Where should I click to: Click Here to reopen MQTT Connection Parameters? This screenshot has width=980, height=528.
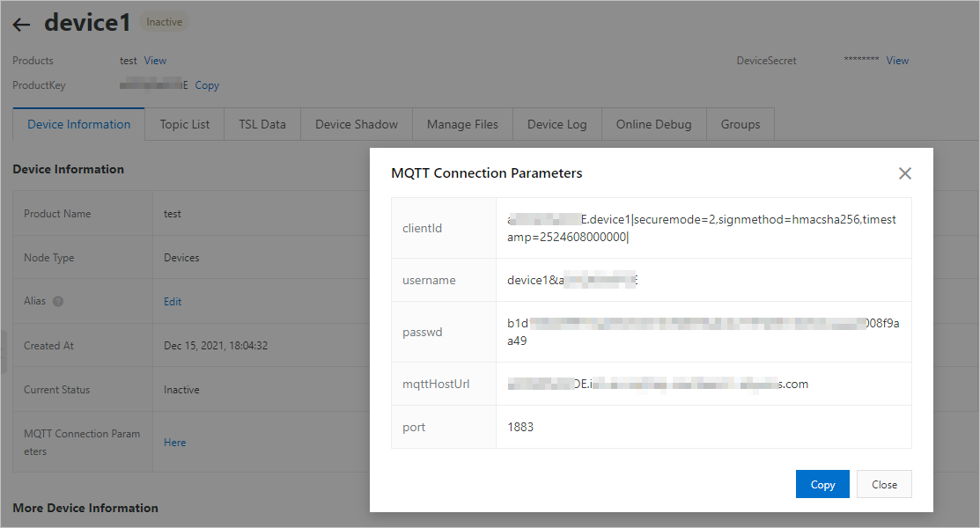174,442
